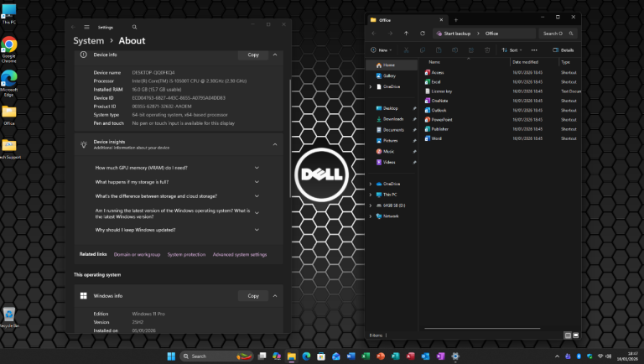
Task: Select the PowerPoint shortcut file
Action: point(441,119)
